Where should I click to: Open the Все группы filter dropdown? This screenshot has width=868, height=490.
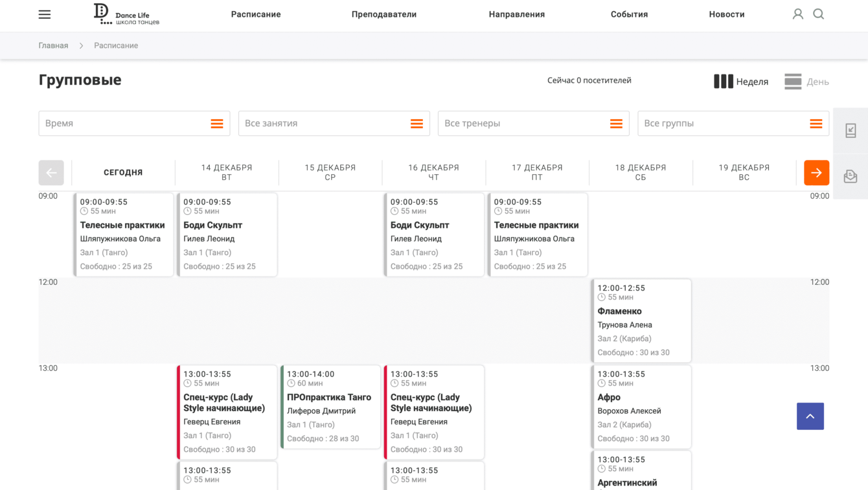coord(733,124)
